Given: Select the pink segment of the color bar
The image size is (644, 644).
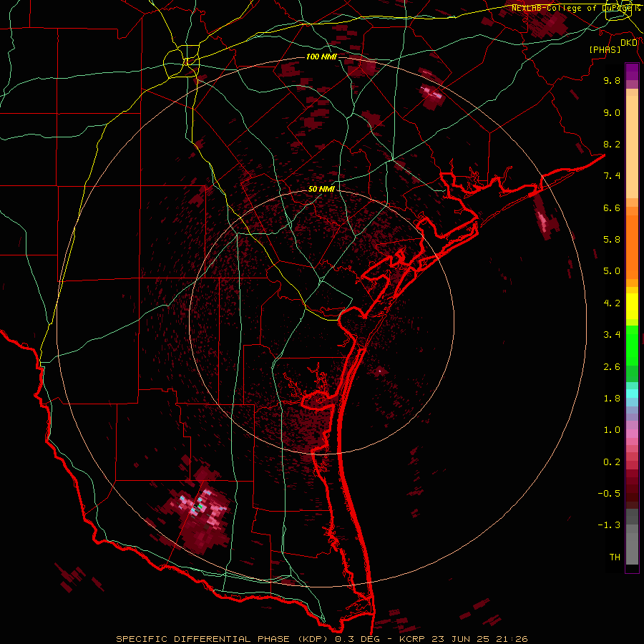Looking at the screenshot, I should (x=632, y=434).
